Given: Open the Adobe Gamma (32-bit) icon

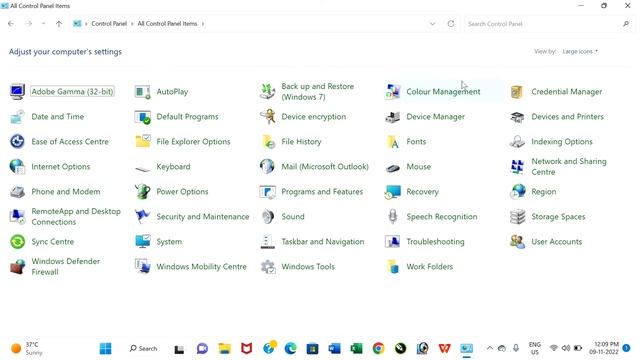Looking at the screenshot, I should (18, 91).
